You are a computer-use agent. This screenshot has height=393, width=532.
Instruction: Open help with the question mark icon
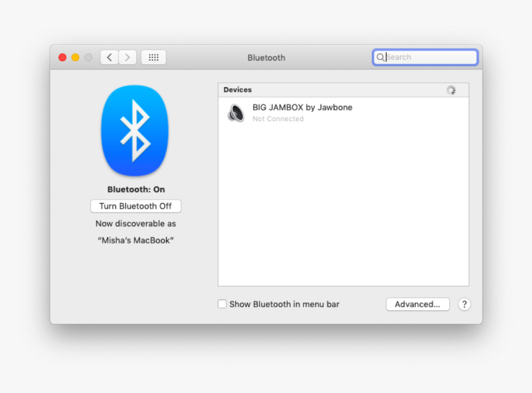464,304
